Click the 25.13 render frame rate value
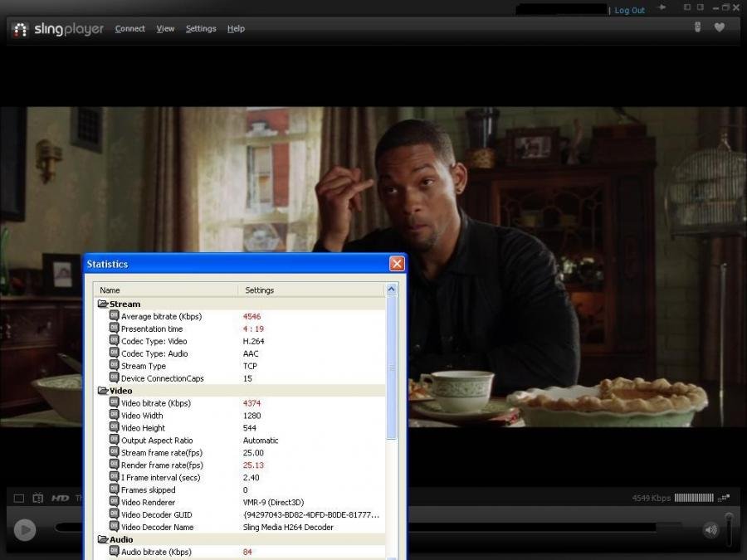Image resolution: width=747 pixels, height=560 pixels. (x=253, y=465)
